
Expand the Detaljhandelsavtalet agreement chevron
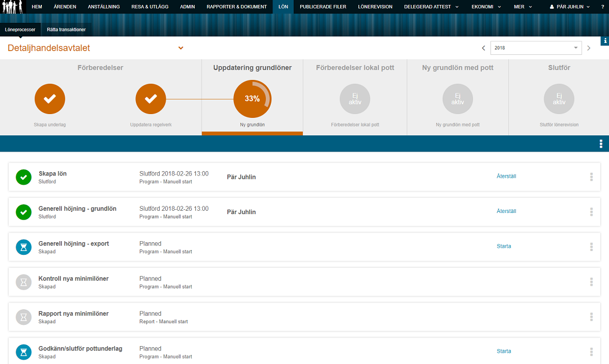(x=181, y=48)
